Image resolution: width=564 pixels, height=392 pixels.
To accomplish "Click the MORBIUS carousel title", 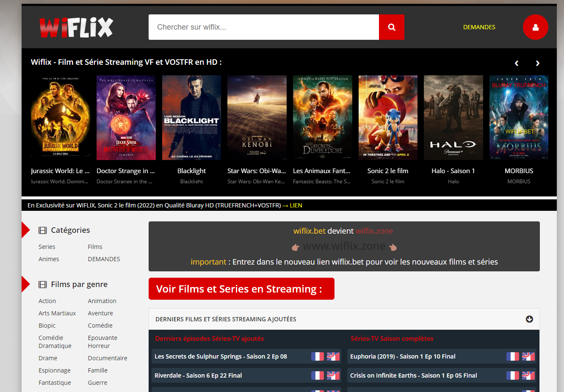I will tap(519, 171).
